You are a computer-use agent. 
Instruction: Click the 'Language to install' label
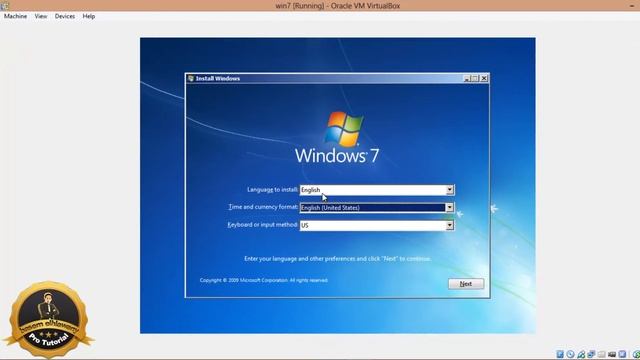[272, 189]
